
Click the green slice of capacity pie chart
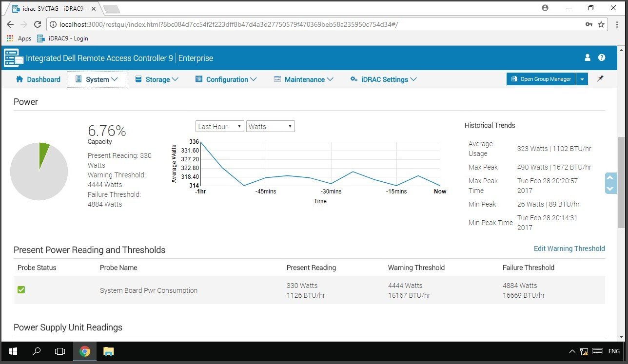coord(43,151)
